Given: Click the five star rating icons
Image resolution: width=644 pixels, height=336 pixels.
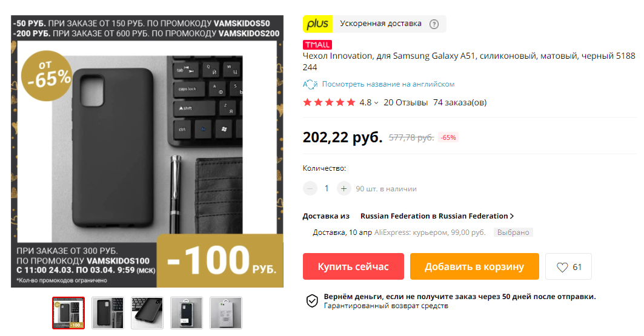Looking at the screenshot, I should pyautogui.click(x=329, y=102).
